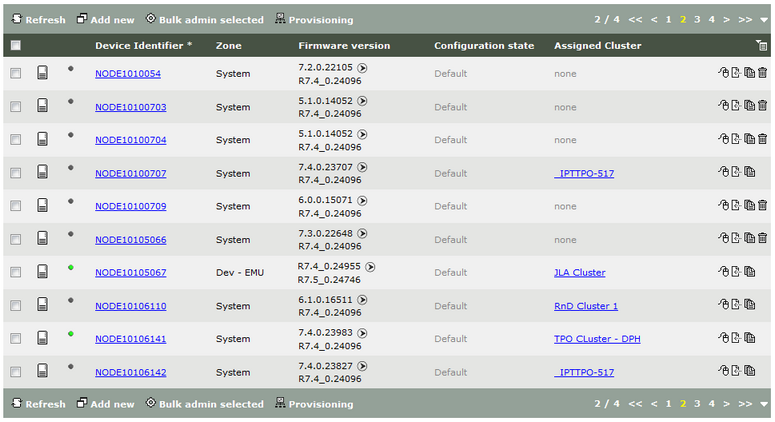Viewport: 775px width, 422px height.
Task: Open the JLA Cluster link
Action: 580,272
